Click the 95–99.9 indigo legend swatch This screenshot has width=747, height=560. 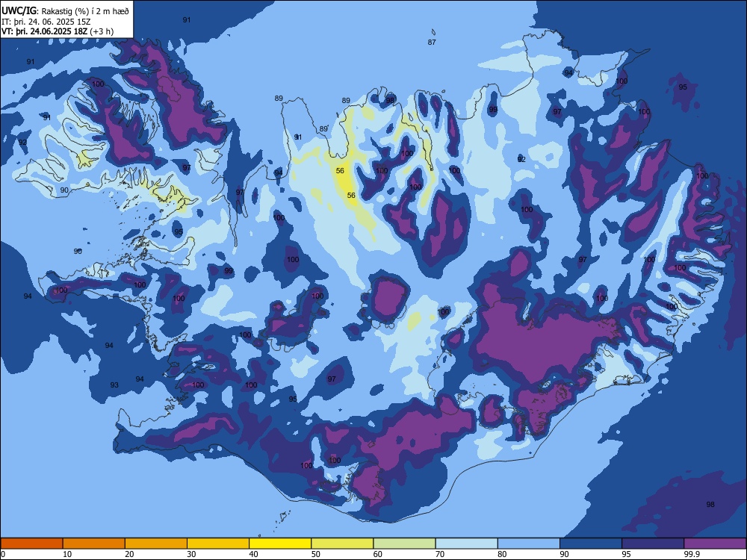point(653,544)
